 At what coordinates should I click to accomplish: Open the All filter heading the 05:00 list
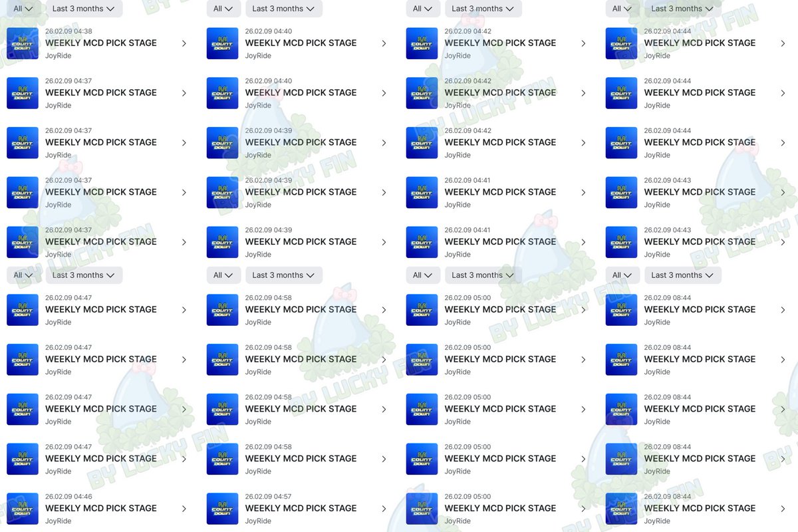point(422,275)
